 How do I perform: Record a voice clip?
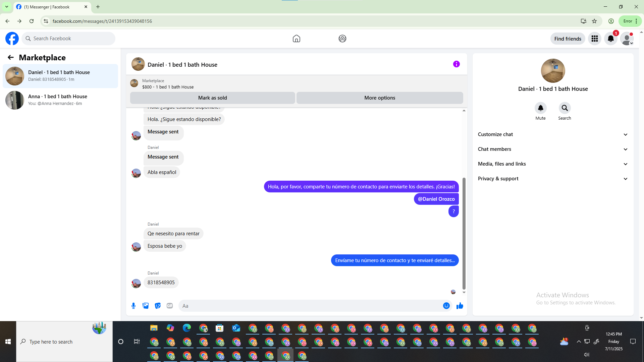click(x=133, y=306)
